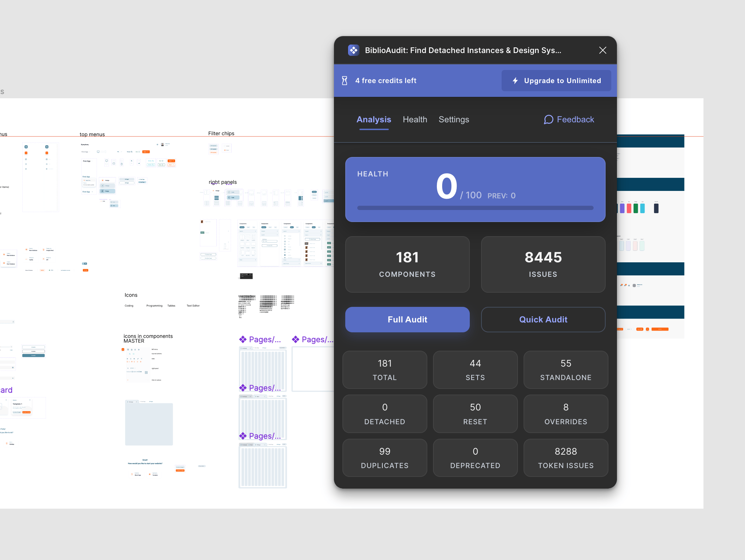Select the 8445 Issues stat card
745x560 pixels.
click(x=543, y=264)
